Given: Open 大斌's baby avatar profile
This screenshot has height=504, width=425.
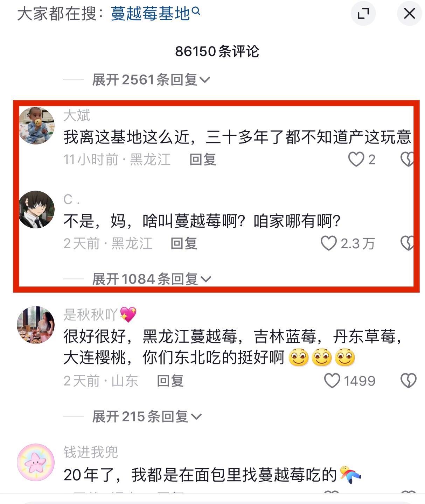Looking at the screenshot, I should click(x=36, y=126).
